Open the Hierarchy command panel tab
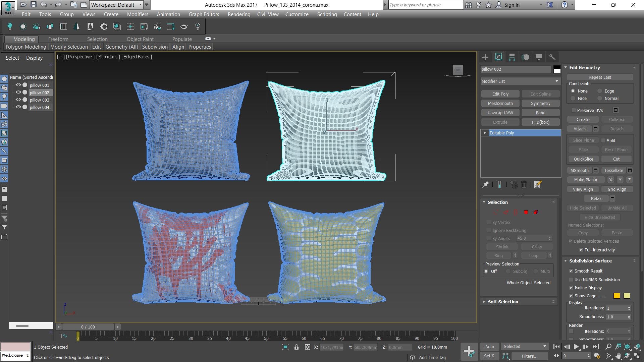The height and width of the screenshot is (362, 644). pyautogui.click(x=512, y=57)
